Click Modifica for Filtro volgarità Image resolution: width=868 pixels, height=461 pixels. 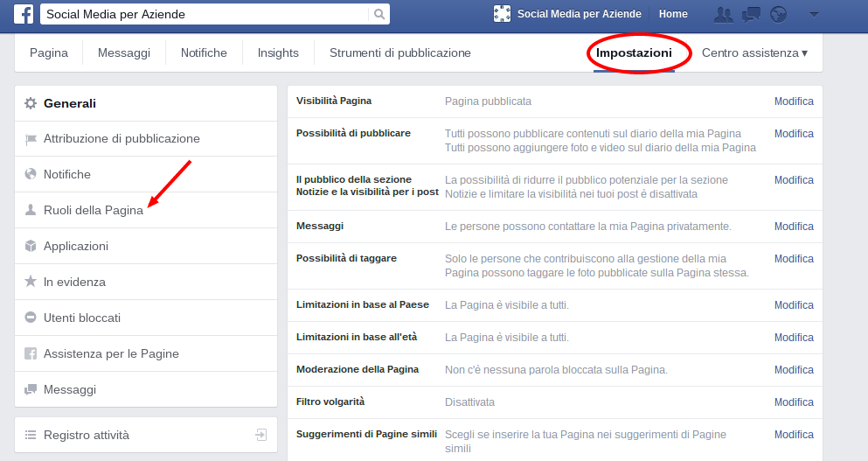click(794, 402)
